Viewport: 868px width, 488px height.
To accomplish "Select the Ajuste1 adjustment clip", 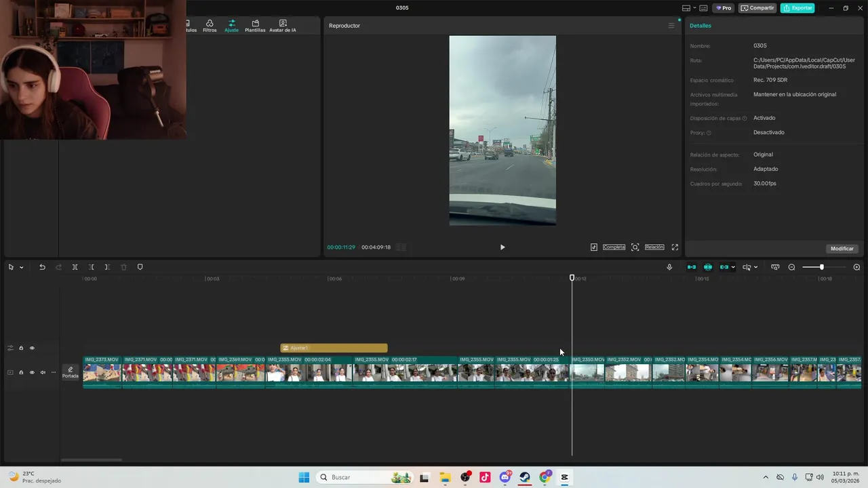I will (334, 348).
